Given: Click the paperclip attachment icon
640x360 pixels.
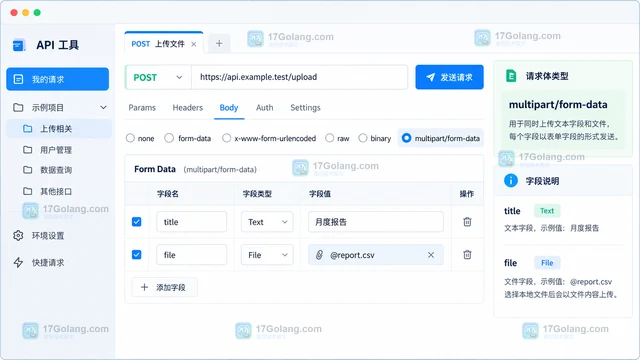Looking at the screenshot, I should 320,255.
